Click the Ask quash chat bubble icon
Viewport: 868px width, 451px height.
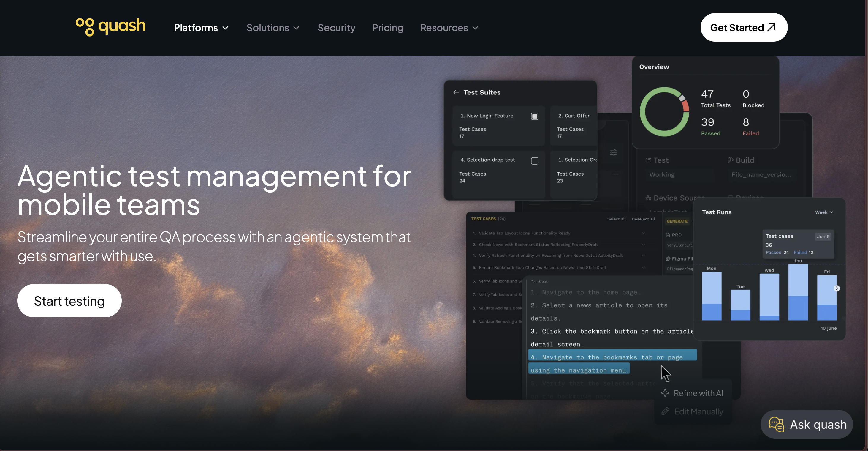[x=776, y=424]
